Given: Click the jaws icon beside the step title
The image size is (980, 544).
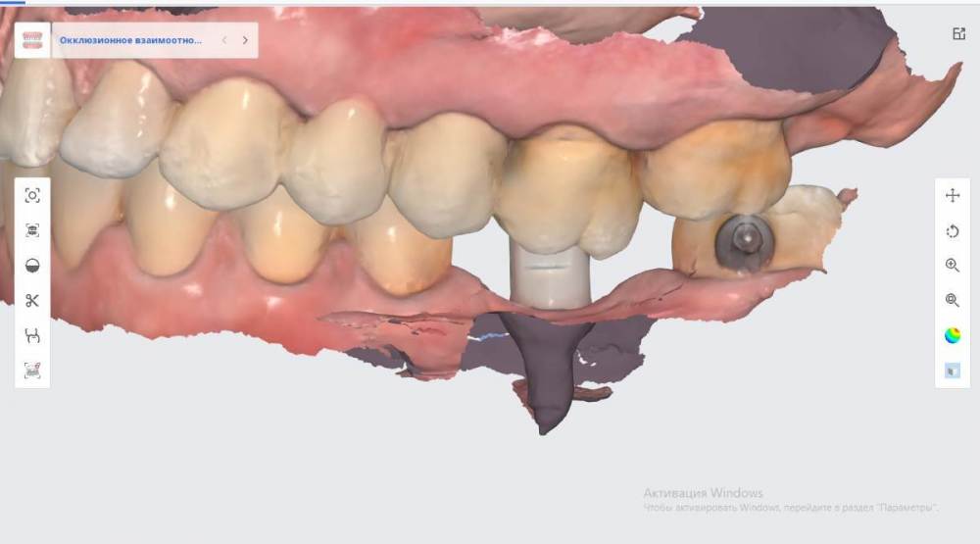Looking at the screenshot, I should tap(32, 40).
